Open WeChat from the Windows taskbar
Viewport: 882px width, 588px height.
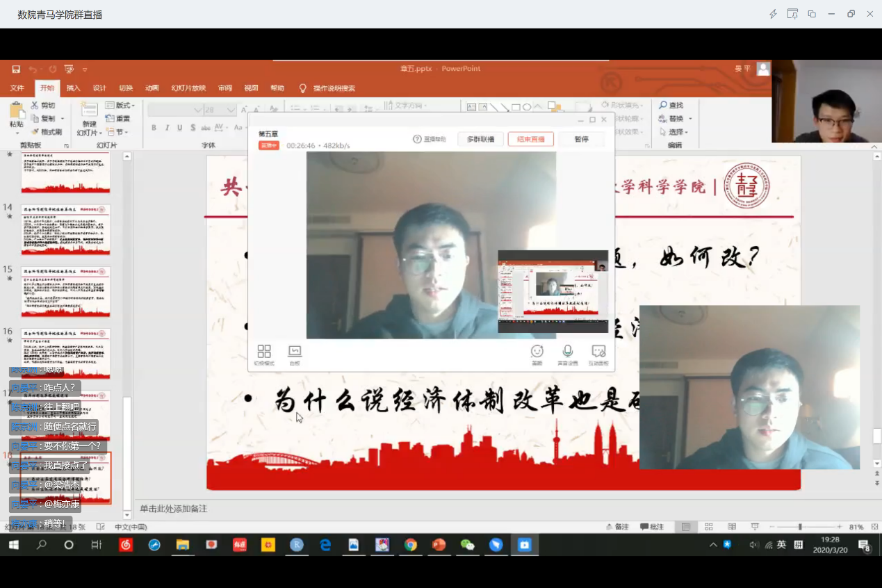click(x=467, y=545)
